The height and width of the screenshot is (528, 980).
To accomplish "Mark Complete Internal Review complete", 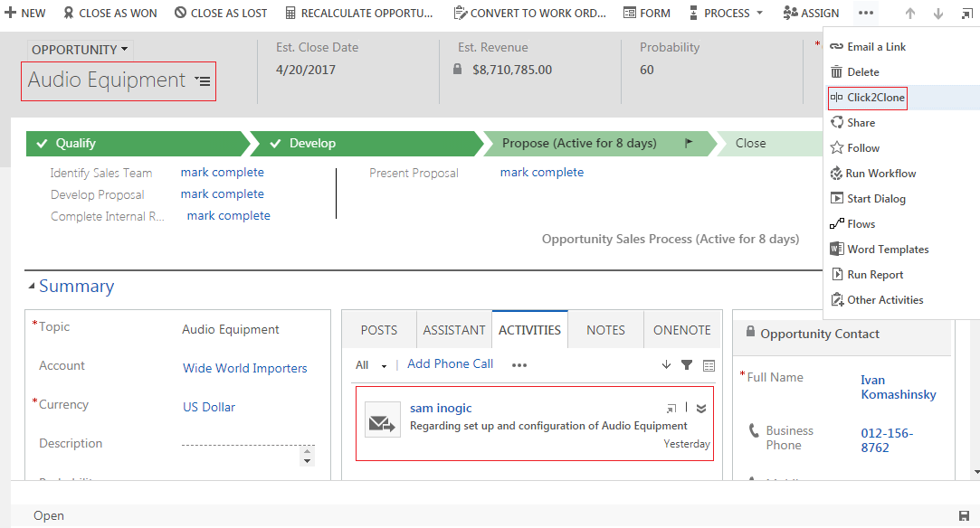I will [x=228, y=215].
